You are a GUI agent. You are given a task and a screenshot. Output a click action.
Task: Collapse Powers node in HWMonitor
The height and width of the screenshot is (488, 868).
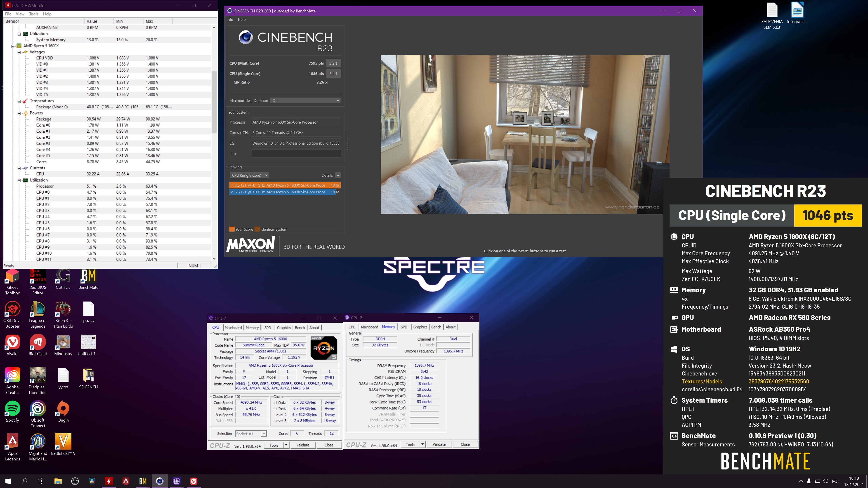click(x=19, y=113)
